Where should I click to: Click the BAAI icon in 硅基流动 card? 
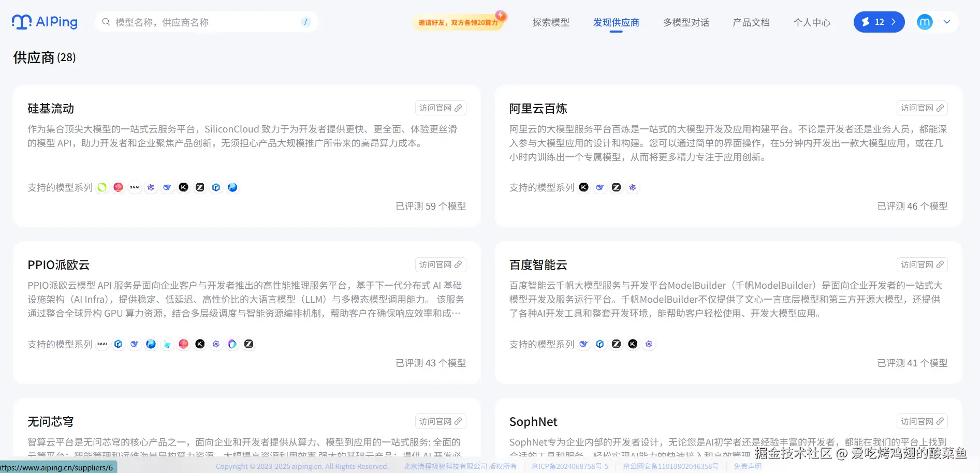135,187
